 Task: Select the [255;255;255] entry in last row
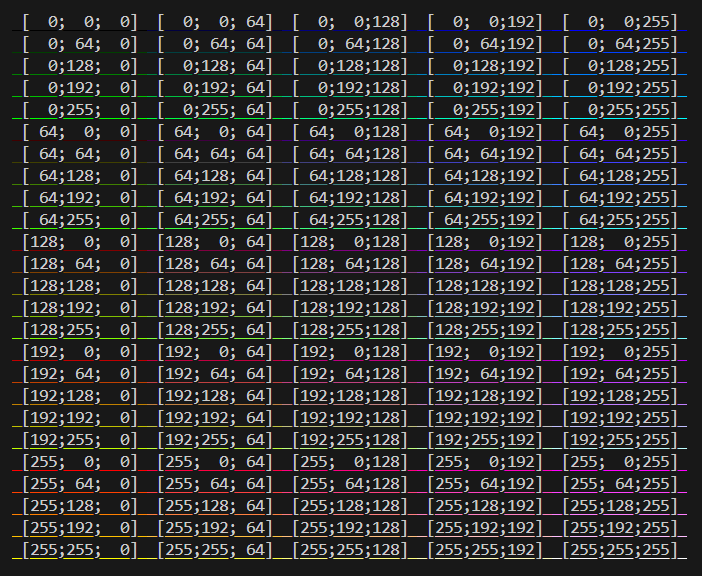pyautogui.click(x=620, y=550)
